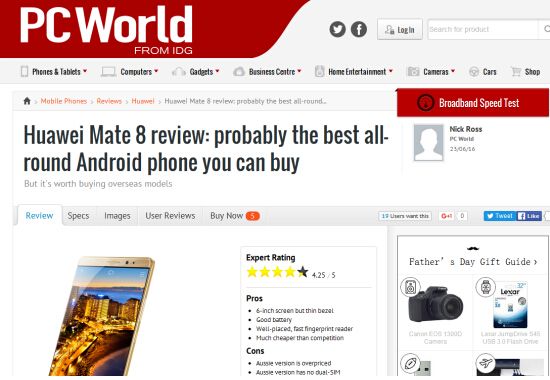Switch to the Review tab
Screen dimensions: 550x380
tap(39, 215)
